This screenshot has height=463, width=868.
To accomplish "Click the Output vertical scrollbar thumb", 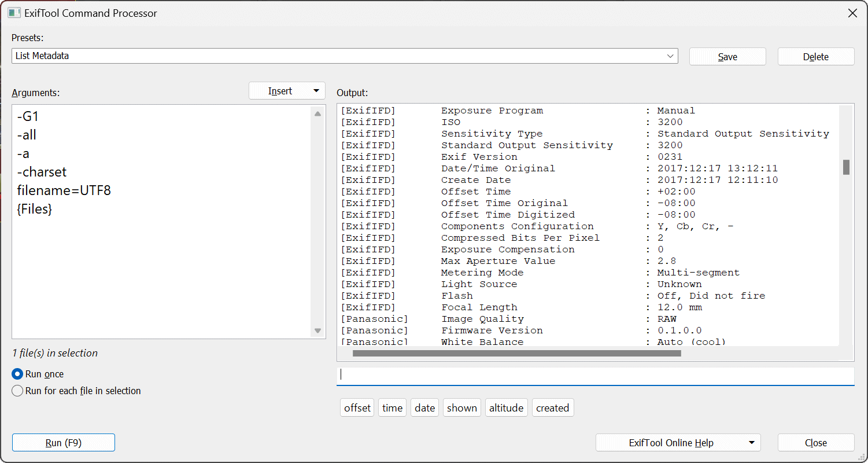I will pos(846,167).
